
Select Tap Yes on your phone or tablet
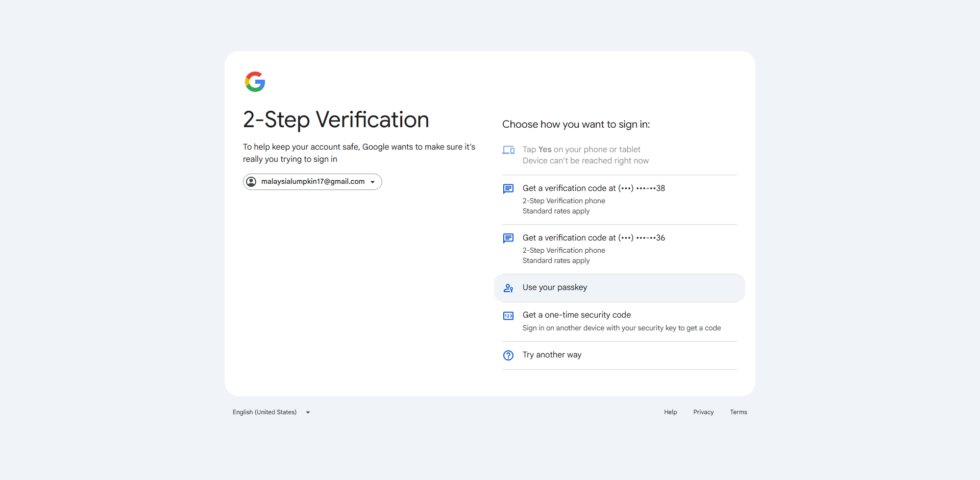(620, 155)
